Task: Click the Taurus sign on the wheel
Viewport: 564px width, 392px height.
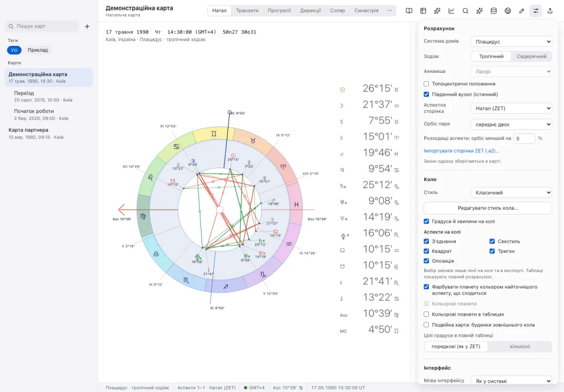Action: pyautogui.click(x=253, y=140)
